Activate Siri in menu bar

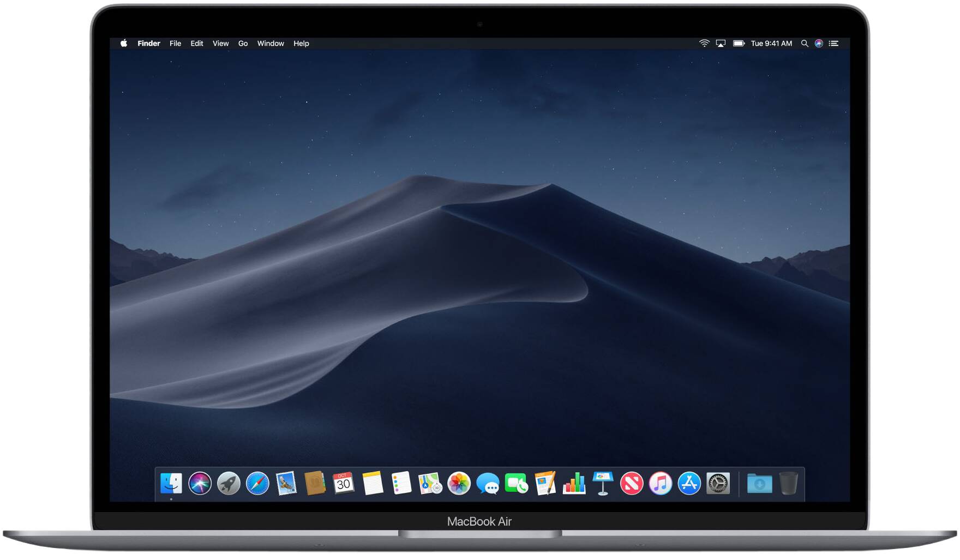[x=819, y=44]
